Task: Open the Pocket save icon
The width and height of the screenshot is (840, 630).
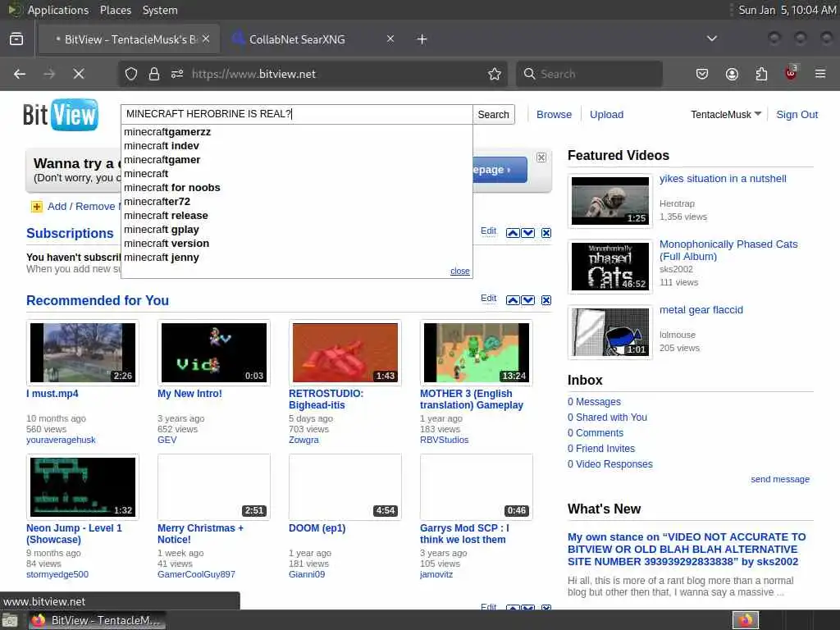Action: [x=702, y=74]
